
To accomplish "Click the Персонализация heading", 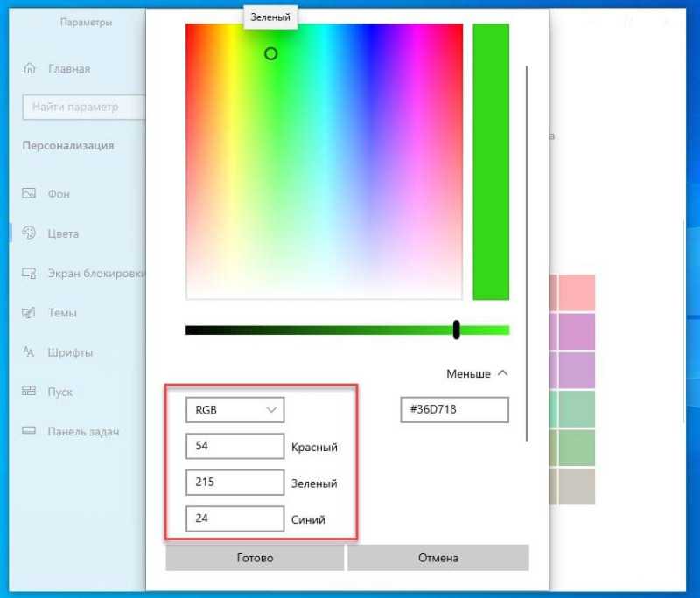I will (68, 145).
